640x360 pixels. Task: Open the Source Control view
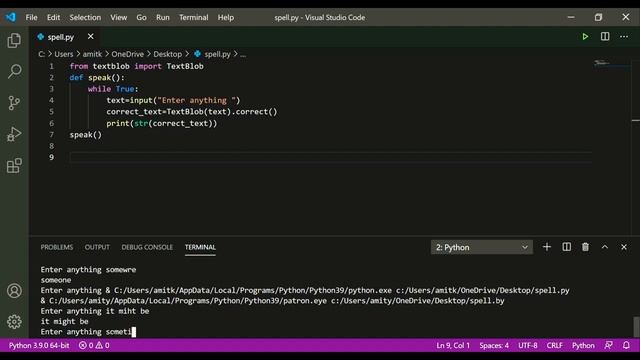pos(14,103)
